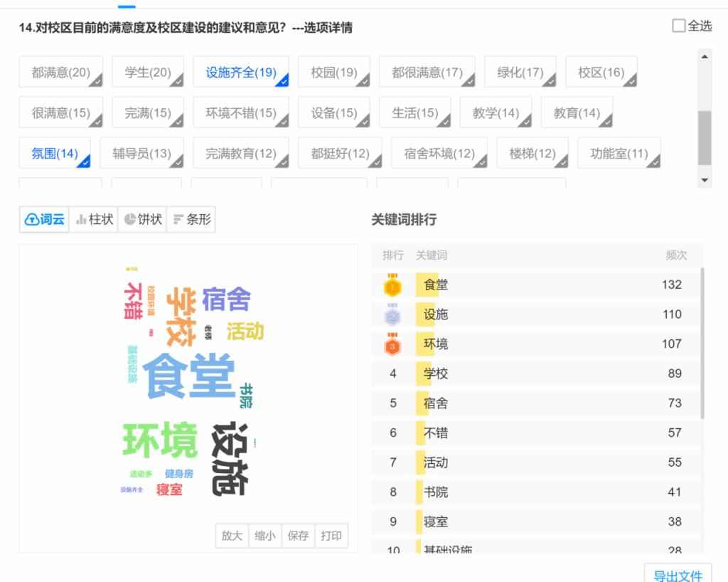This screenshot has width=728, height=582.
Task: Click the tag list scroll up arrow
Action: pos(705,57)
